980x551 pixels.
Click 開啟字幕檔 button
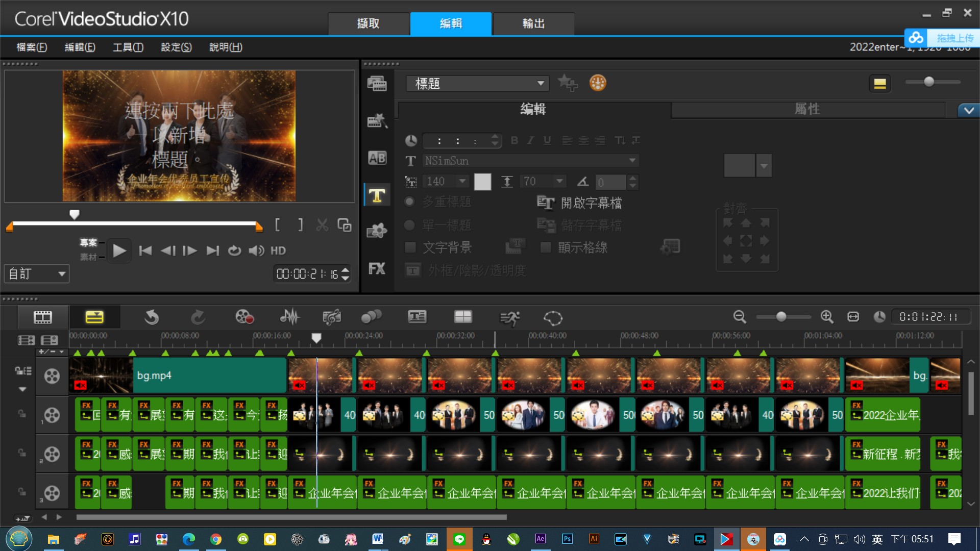[580, 203]
